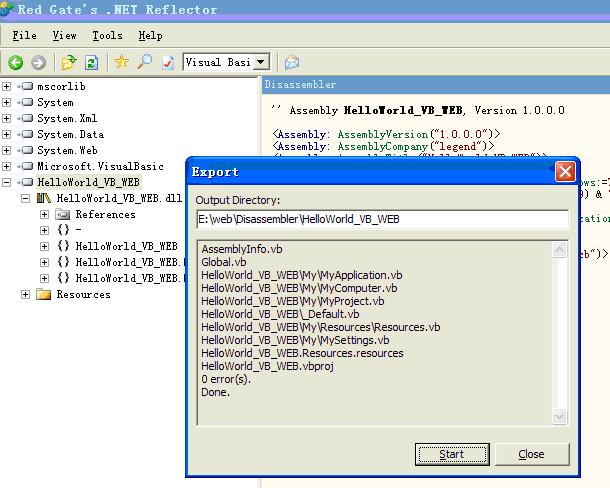
Task: Select the HelloWorld_VB_WEB.dll tree item
Action: pos(119,198)
